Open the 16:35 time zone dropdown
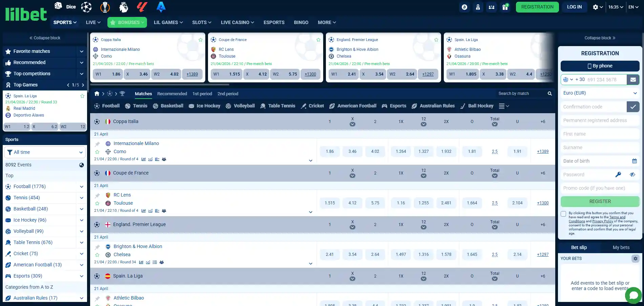644x306 pixels. tap(616, 7)
